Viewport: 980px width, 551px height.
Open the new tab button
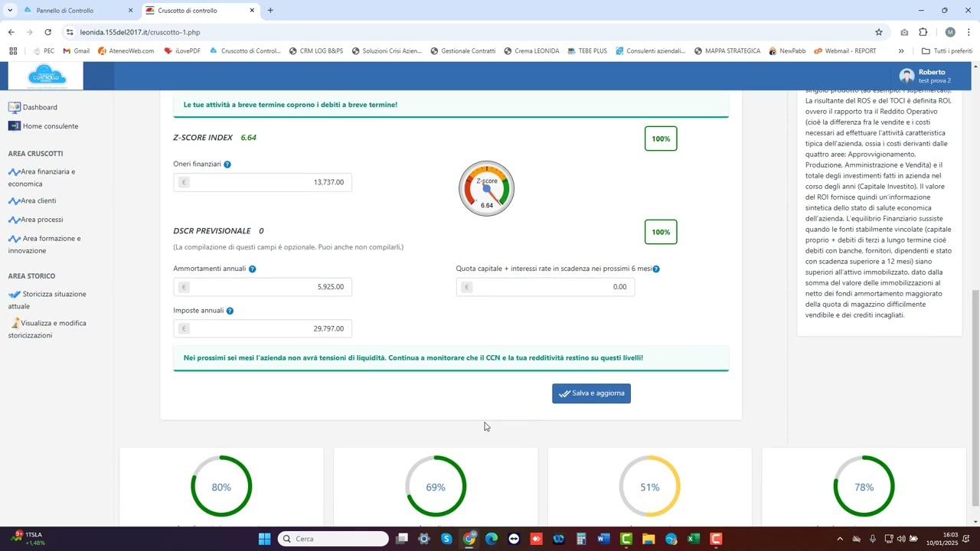[x=270, y=11]
